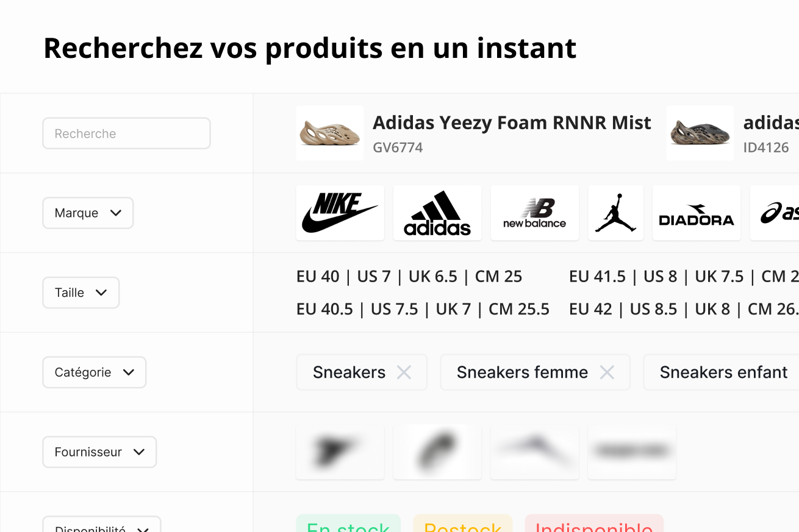The width and height of the screenshot is (799, 532).
Task: Open the Adidas Yeezy Foam RNNR Mist thumbnail
Action: [x=329, y=133]
